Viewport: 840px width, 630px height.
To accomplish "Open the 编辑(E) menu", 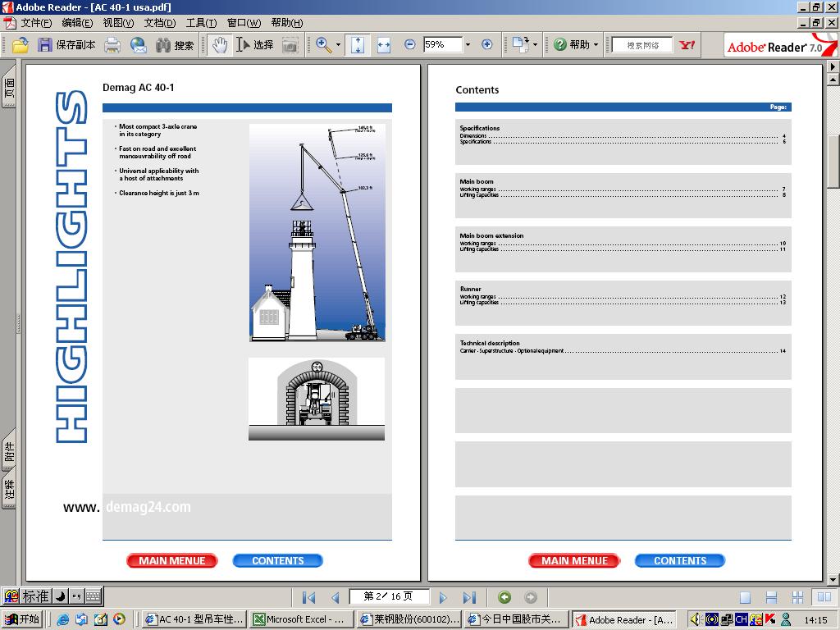I will pos(77,23).
